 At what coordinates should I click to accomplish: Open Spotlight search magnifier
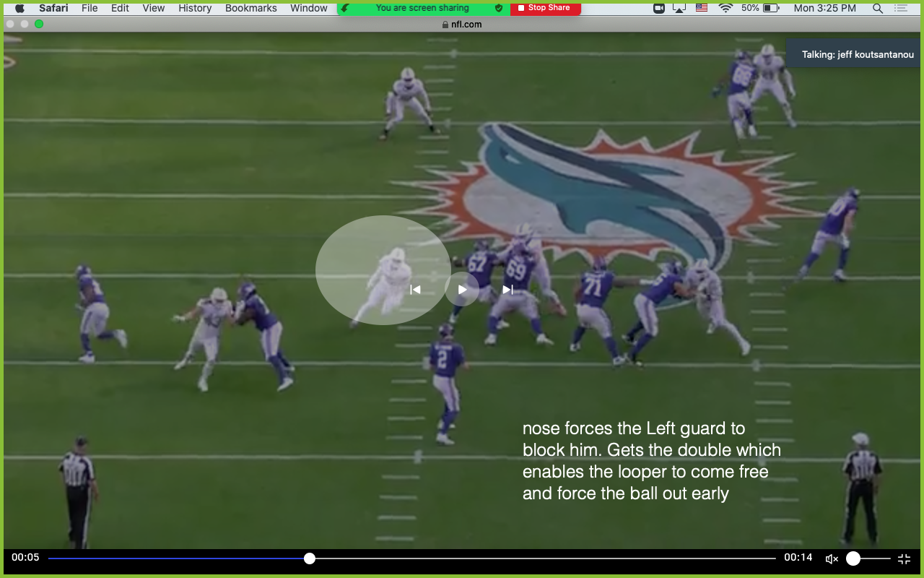pos(878,8)
